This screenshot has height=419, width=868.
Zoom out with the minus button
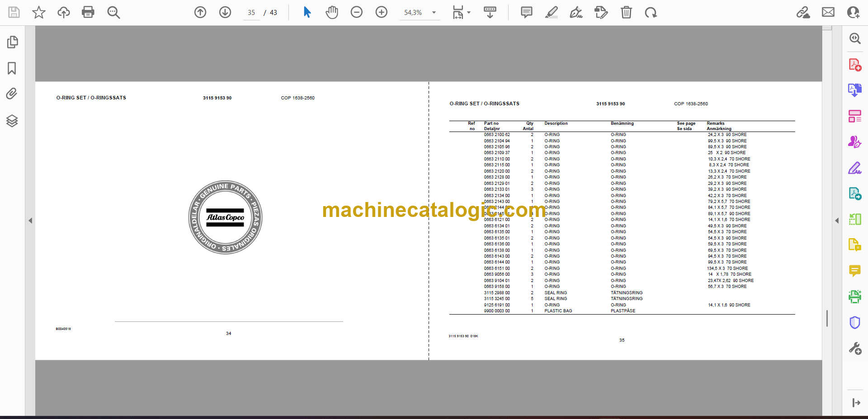coord(357,12)
